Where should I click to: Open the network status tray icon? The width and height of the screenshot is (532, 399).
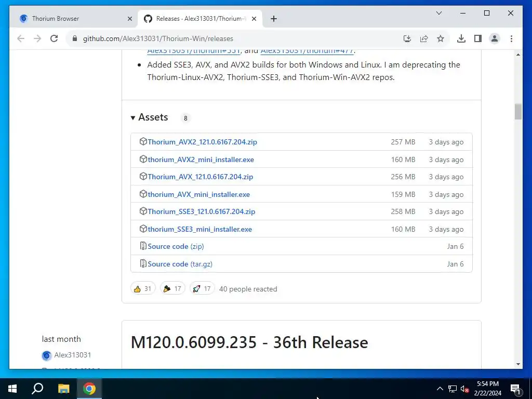click(x=453, y=389)
